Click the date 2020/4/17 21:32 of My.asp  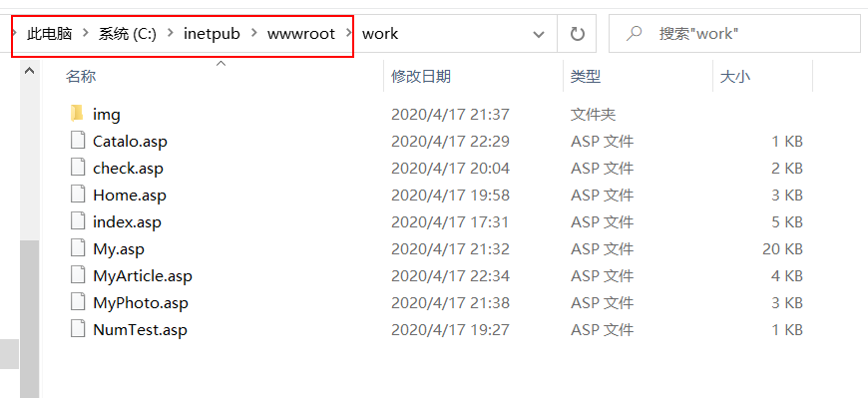450,249
